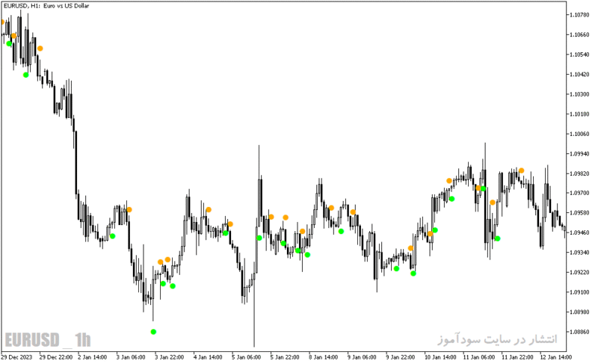Click the 12 Jan 14:00 time axis label
Screen dimensions: 598x364
click(555, 357)
